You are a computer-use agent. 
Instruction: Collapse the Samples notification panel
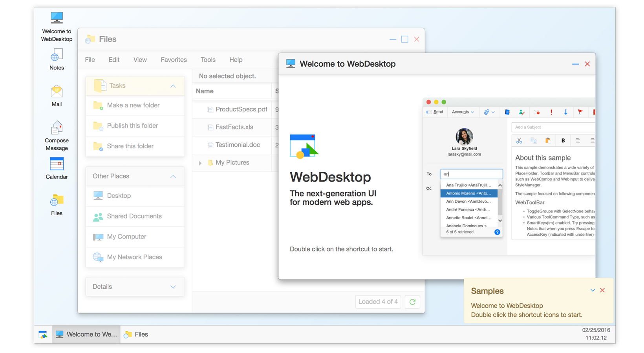tap(593, 290)
